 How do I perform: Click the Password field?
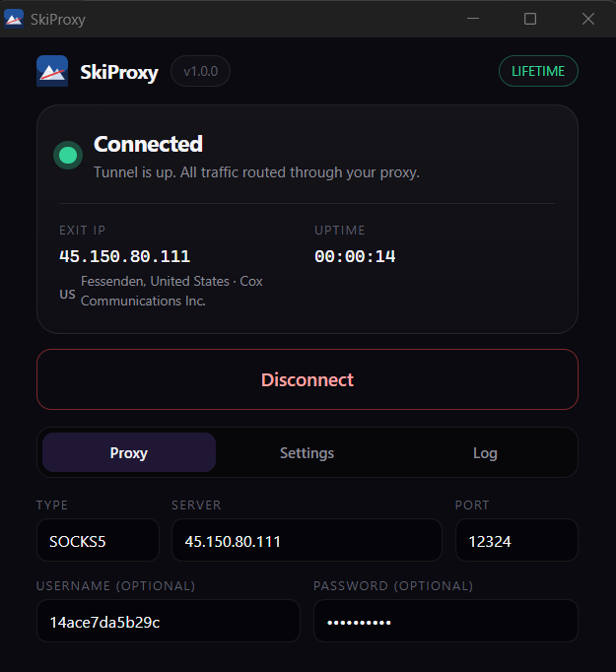click(445, 621)
